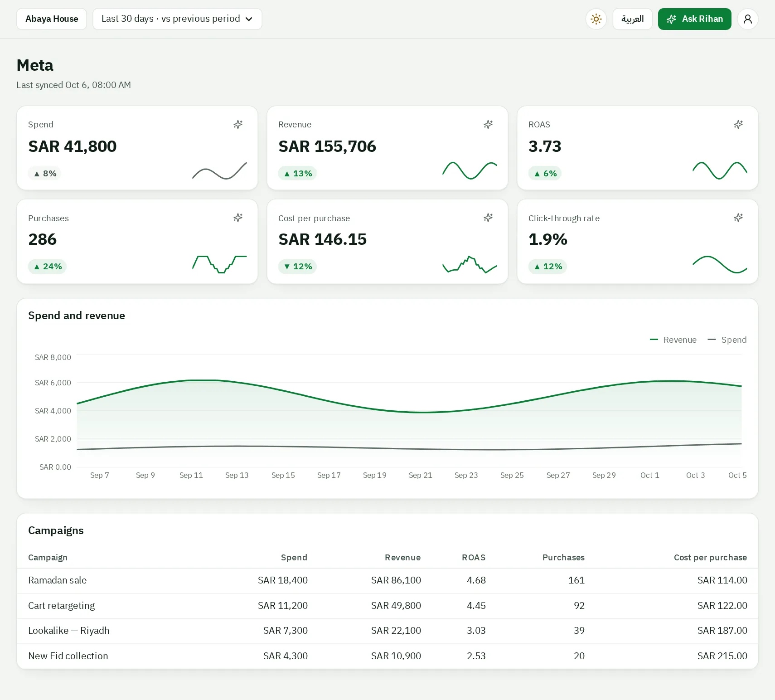Click the 6% change badge on ROAS

coord(545,173)
